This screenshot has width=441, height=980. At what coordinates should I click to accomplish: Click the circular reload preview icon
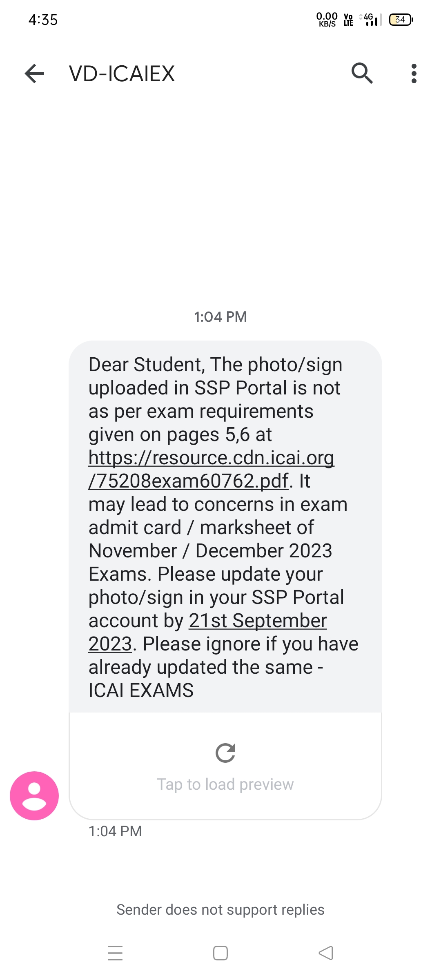pyautogui.click(x=225, y=753)
